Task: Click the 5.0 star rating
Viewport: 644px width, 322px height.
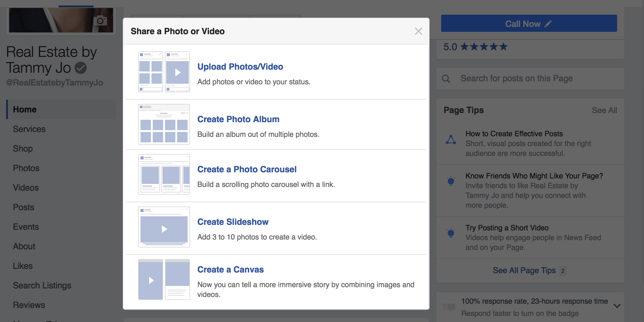Action: [x=475, y=47]
